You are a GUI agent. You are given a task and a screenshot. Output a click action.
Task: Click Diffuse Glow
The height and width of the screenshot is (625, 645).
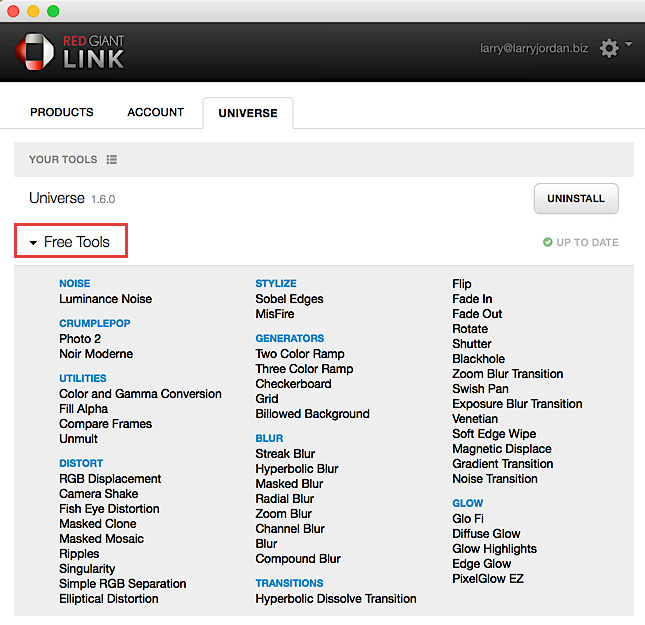tap(486, 534)
